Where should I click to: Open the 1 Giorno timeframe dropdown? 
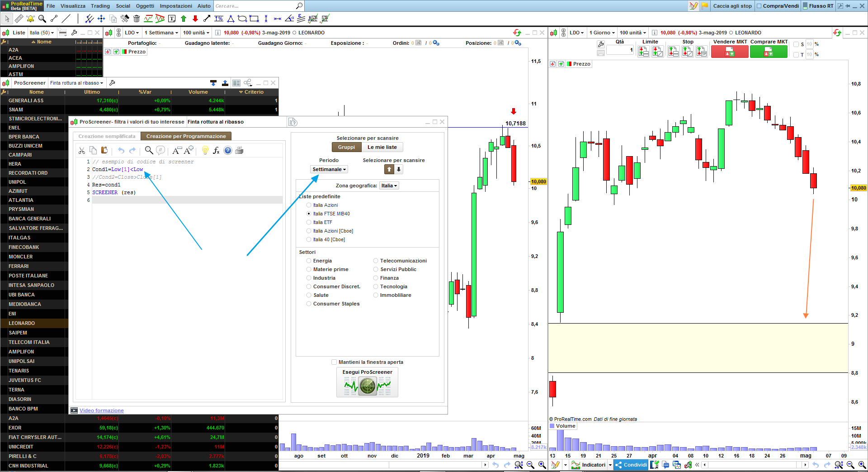[602, 33]
